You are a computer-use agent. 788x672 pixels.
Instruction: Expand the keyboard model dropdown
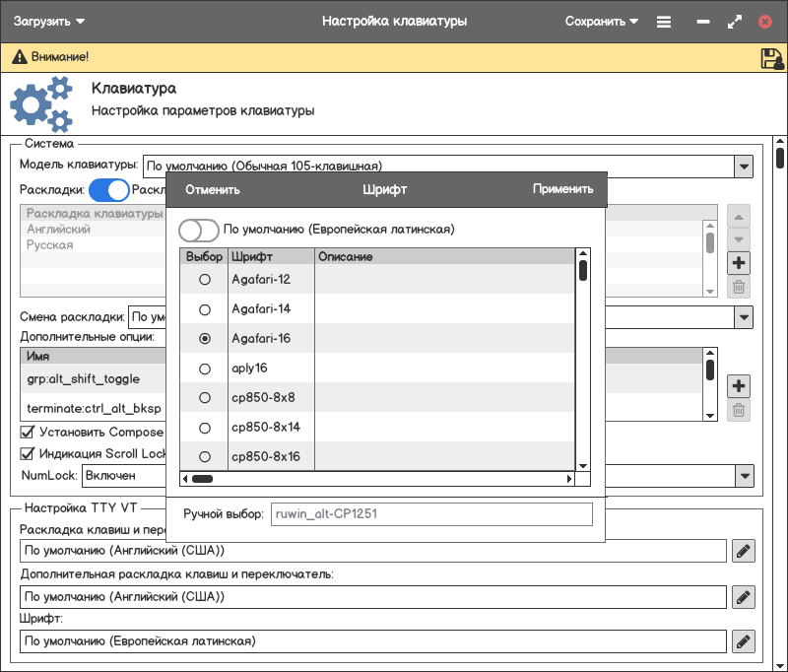coord(744,167)
